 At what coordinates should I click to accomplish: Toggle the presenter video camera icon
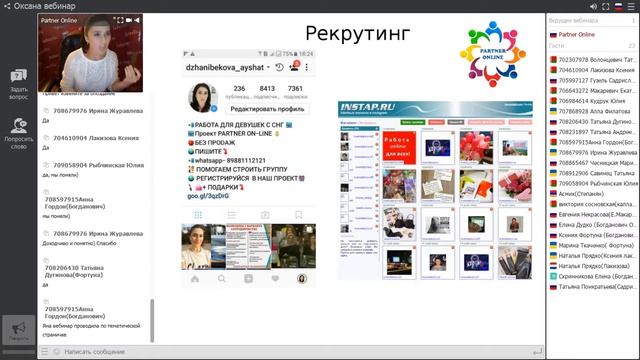point(129,20)
